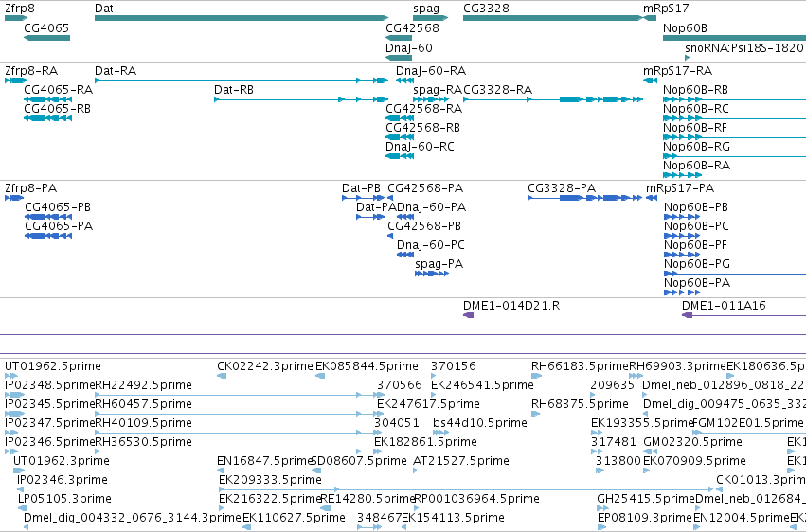Select the spag-RA transcript glyph
Image resolution: width=806 pixels, height=532 pixels.
pos(431,99)
